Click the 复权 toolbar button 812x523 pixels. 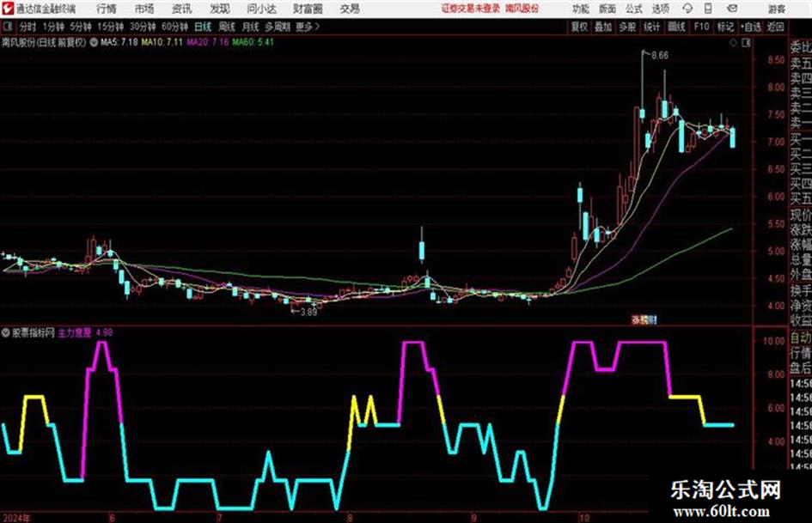pyautogui.click(x=579, y=27)
